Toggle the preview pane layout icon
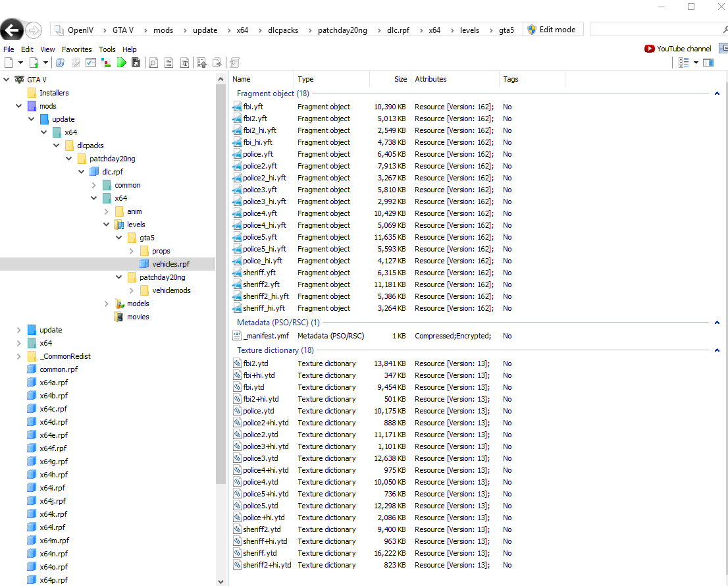 pos(708,63)
